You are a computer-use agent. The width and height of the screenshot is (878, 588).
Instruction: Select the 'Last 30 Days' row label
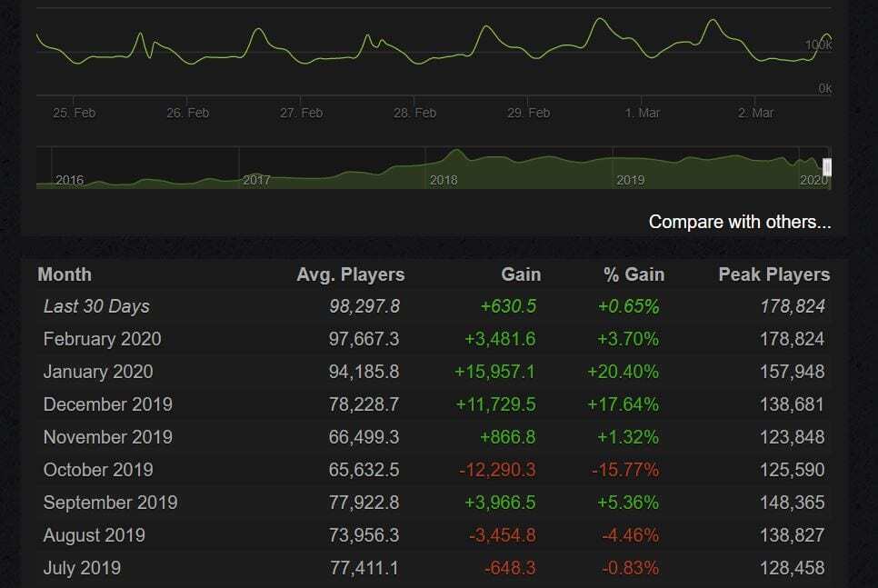(x=96, y=306)
